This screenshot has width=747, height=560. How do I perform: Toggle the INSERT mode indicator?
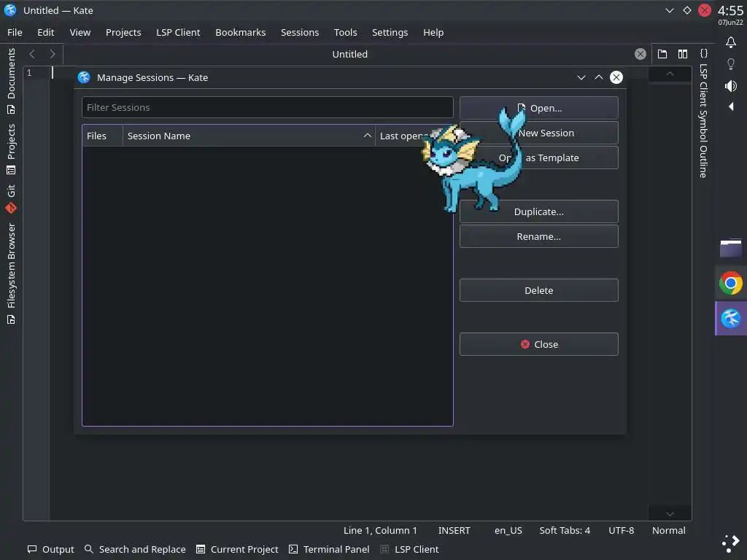pyautogui.click(x=454, y=531)
